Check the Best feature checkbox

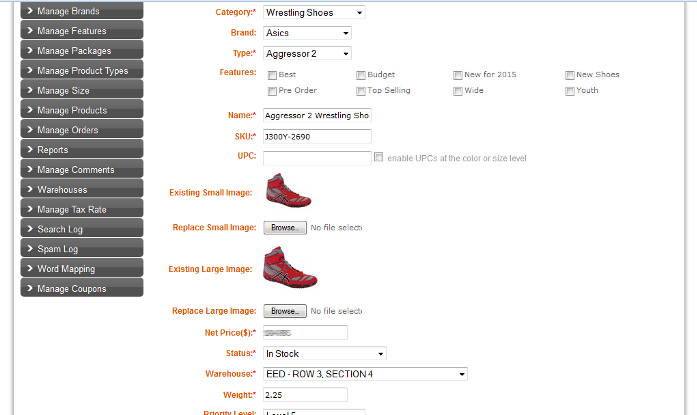(x=273, y=75)
